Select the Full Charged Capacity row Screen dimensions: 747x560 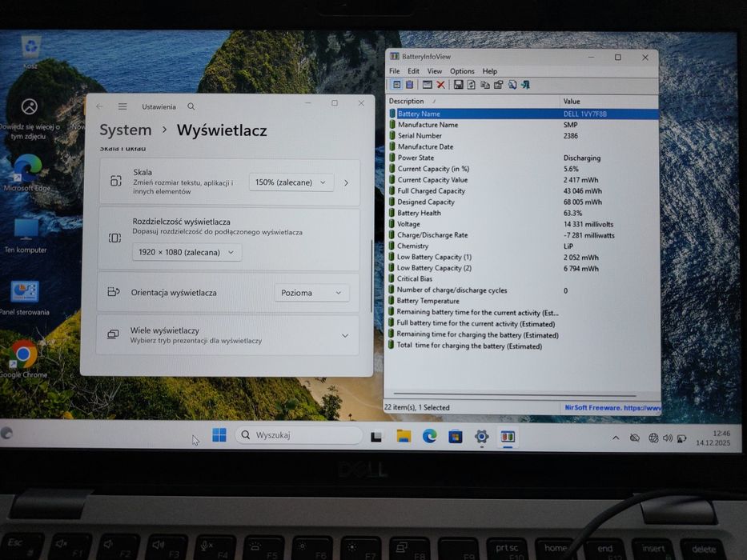click(x=523, y=190)
